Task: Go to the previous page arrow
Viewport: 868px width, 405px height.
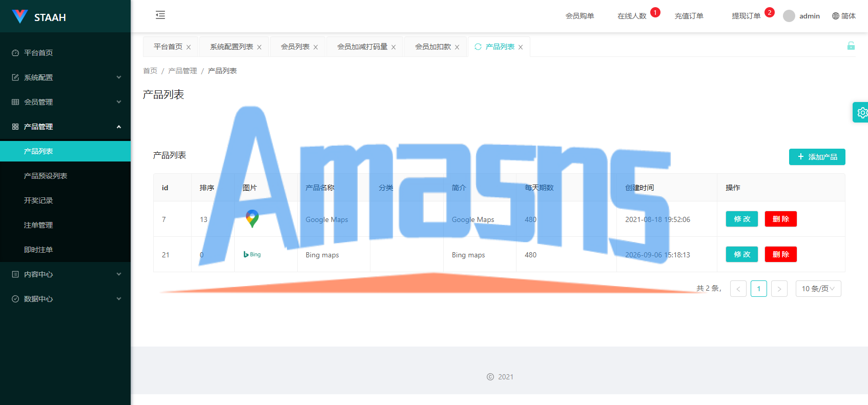Action: [738, 289]
